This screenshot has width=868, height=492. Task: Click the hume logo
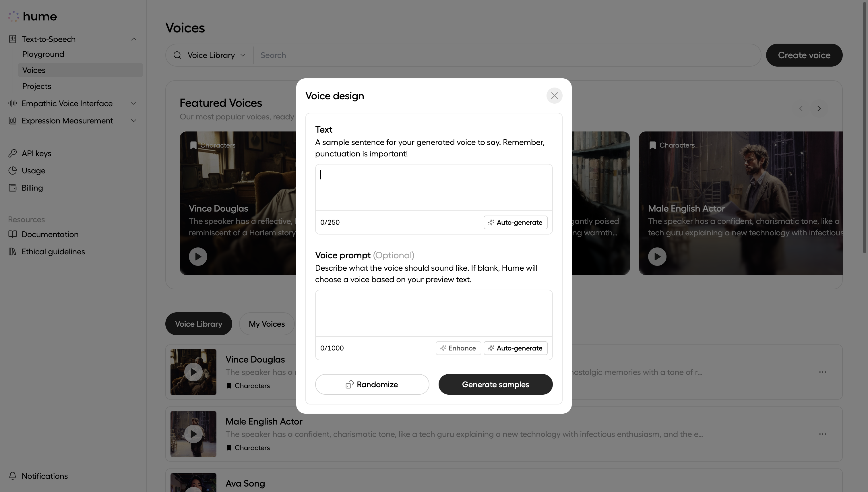(x=32, y=16)
